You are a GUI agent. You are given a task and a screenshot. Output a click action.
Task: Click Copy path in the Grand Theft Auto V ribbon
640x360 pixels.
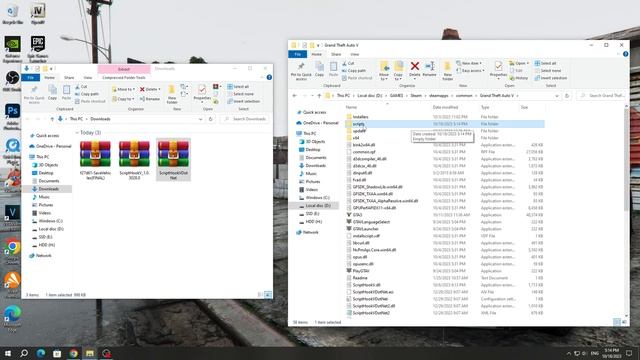pyautogui.click(x=354, y=71)
